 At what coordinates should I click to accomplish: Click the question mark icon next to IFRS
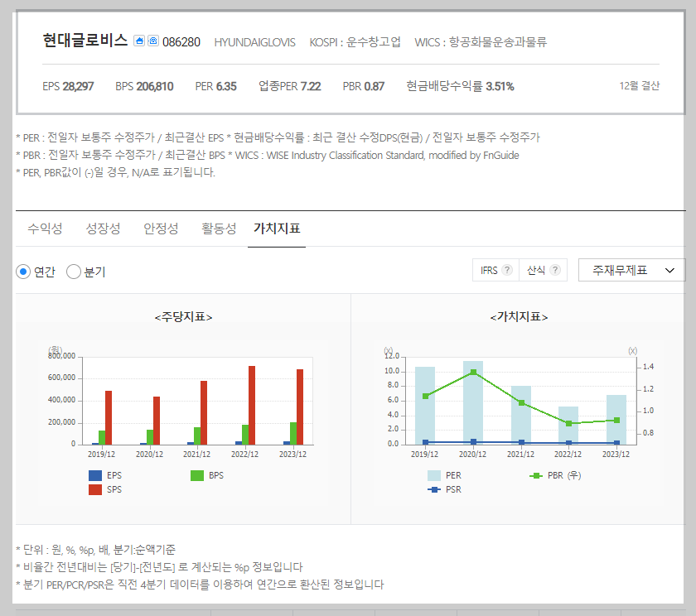coord(507,270)
